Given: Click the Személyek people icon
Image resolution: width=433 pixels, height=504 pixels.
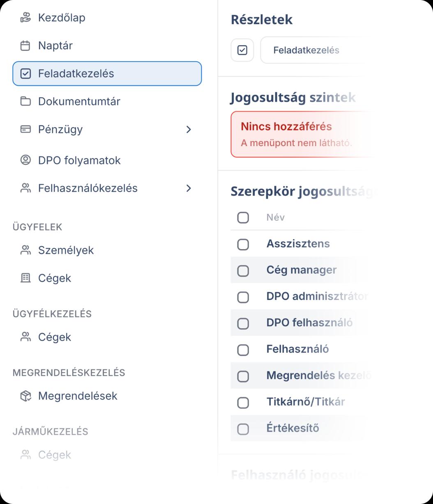Looking at the screenshot, I should point(25,250).
